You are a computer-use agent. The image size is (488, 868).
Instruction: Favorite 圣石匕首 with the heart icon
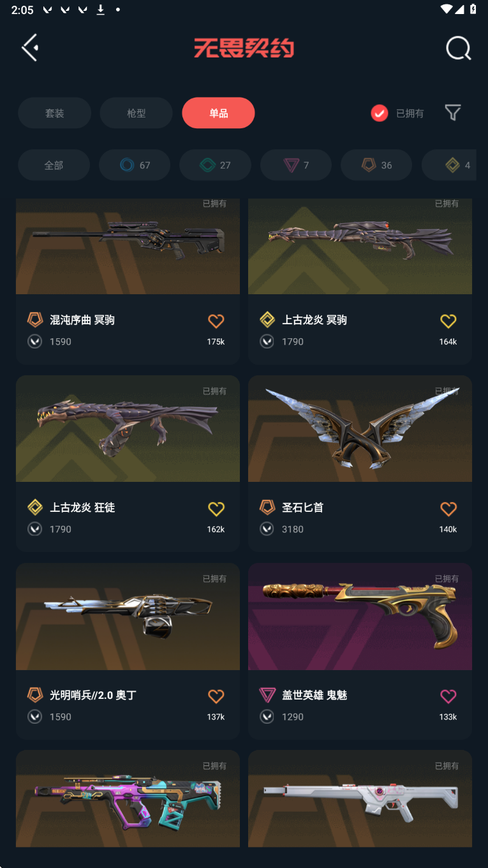tap(448, 509)
